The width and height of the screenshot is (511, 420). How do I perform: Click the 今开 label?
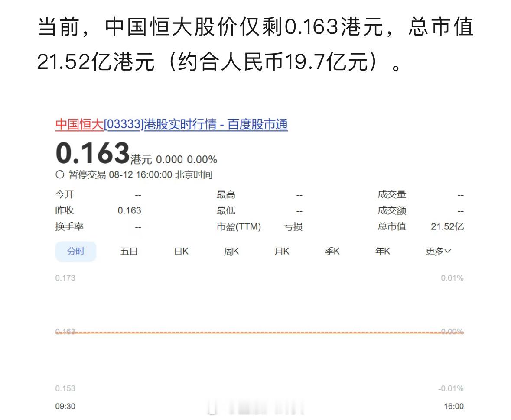point(65,195)
